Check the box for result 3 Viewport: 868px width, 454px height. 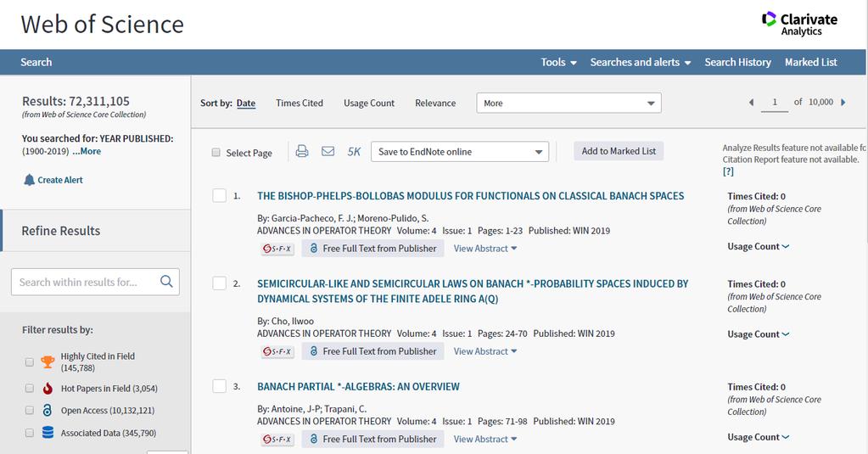click(219, 386)
